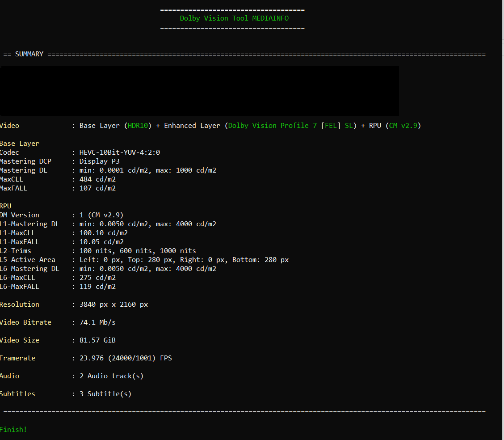Click L1-MaxCLL value '100.10 cd/m2'
This screenshot has height=440, width=504.
tap(104, 233)
